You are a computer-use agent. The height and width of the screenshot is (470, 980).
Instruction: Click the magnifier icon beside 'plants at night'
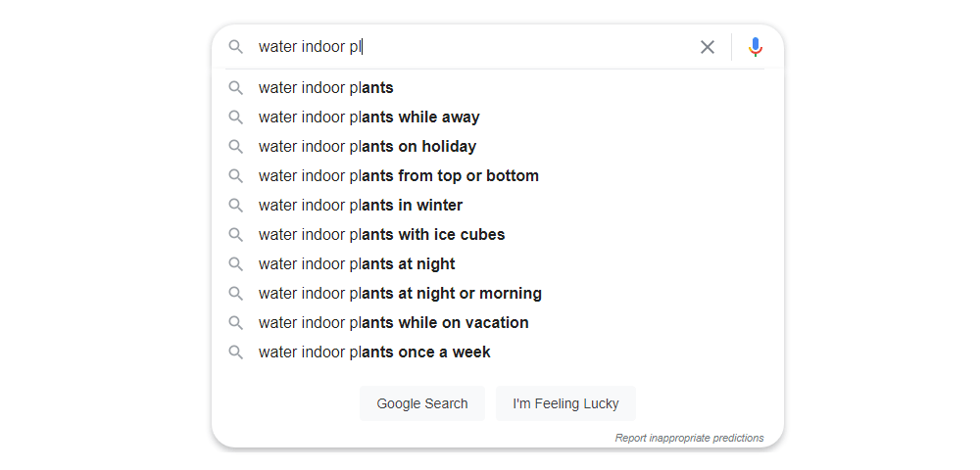[x=235, y=263]
